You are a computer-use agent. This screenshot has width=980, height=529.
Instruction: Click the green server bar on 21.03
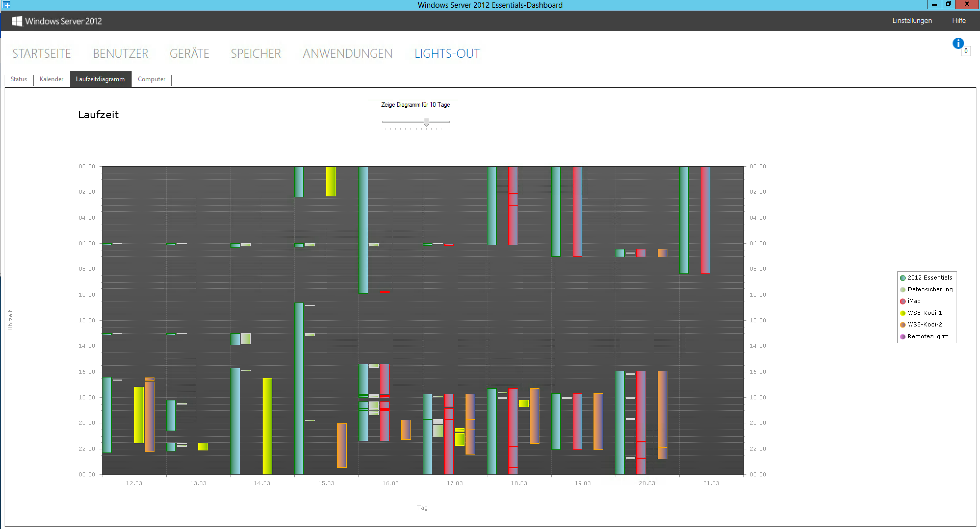(x=684, y=220)
